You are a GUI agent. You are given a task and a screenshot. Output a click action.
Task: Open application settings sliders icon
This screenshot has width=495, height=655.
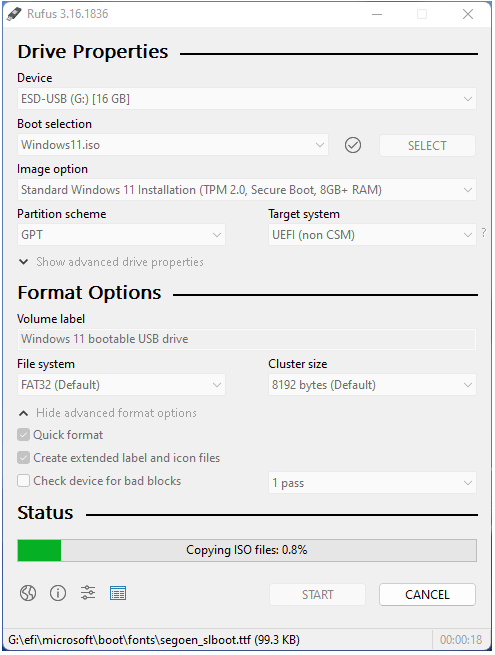pos(88,593)
